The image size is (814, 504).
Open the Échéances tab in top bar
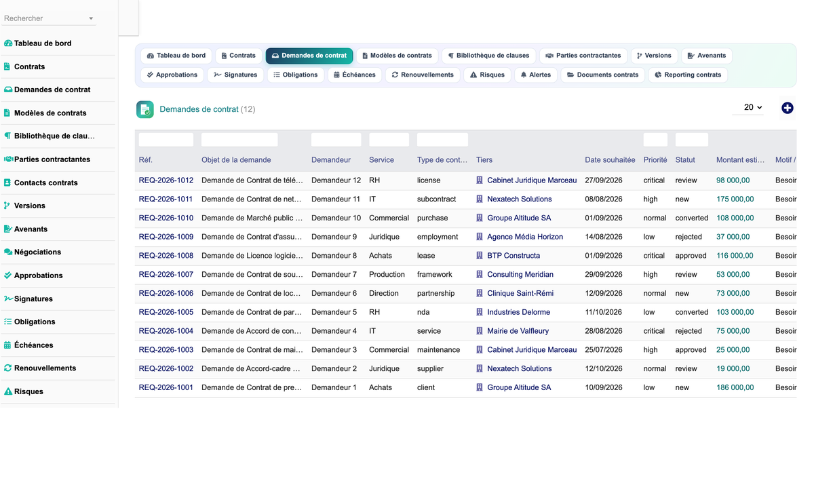click(355, 75)
